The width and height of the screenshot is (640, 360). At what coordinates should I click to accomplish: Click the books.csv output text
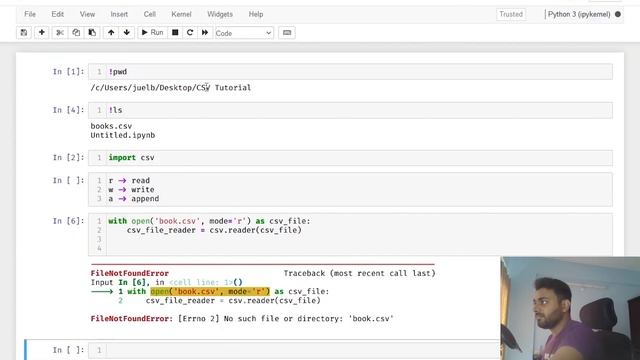111,126
